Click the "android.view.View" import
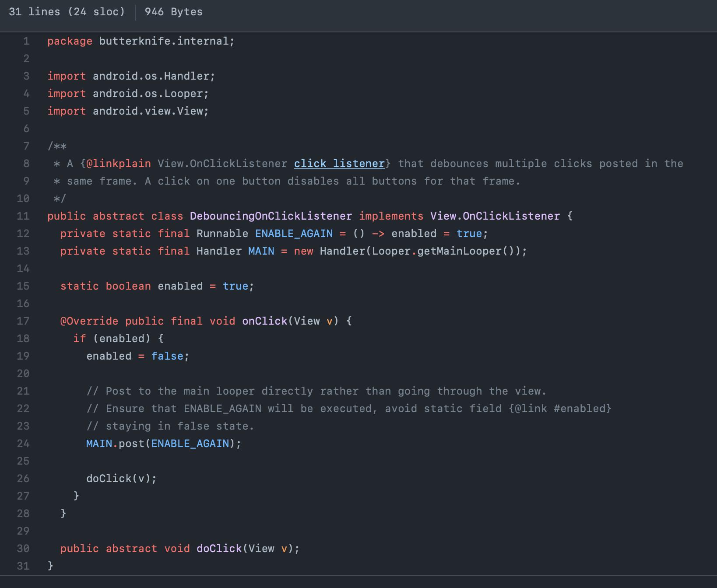 coord(148,111)
